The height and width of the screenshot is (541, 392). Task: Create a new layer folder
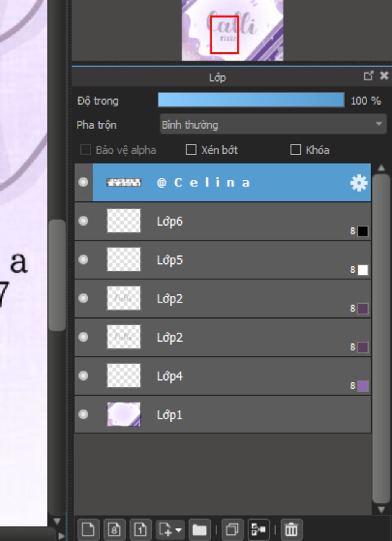click(x=199, y=530)
